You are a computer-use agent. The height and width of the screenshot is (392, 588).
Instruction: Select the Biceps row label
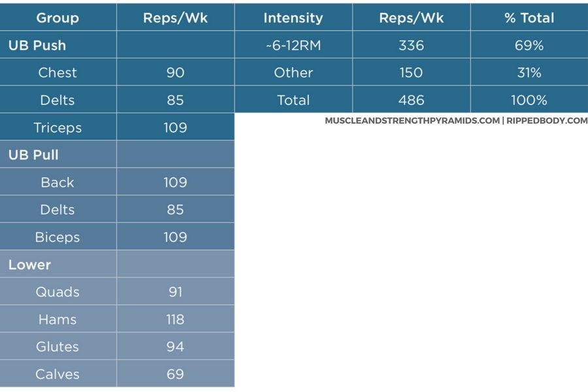[x=57, y=237]
